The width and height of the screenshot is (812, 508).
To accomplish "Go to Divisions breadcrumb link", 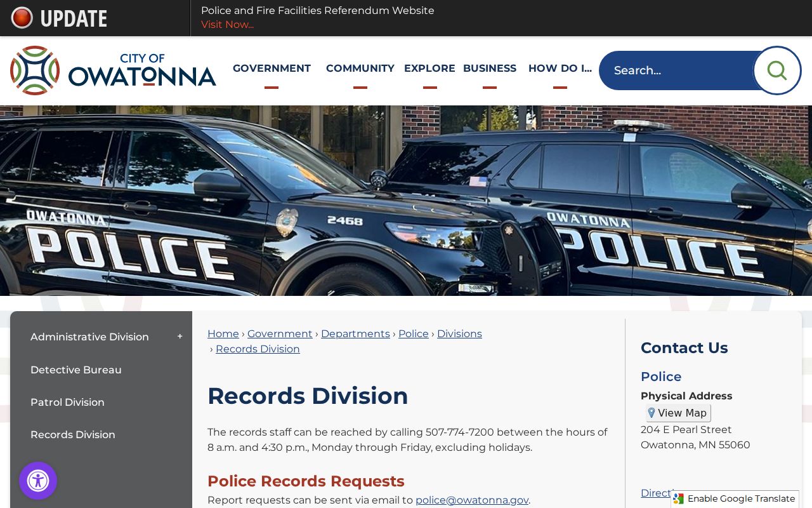I will (459, 334).
